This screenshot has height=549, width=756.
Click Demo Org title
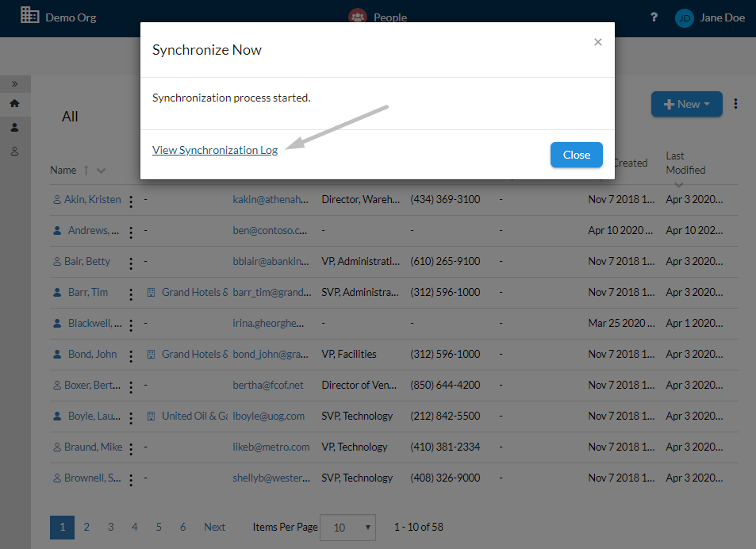pyautogui.click(x=71, y=17)
